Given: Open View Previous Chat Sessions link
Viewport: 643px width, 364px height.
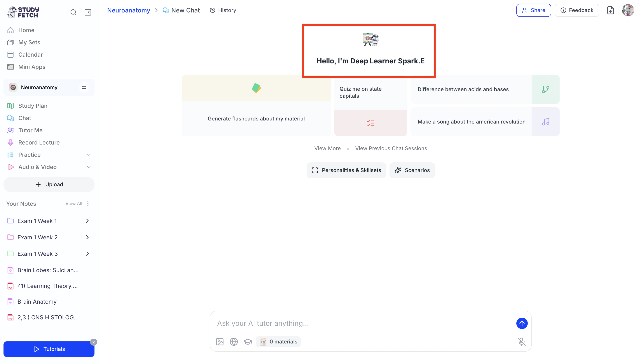Looking at the screenshot, I should [x=391, y=148].
